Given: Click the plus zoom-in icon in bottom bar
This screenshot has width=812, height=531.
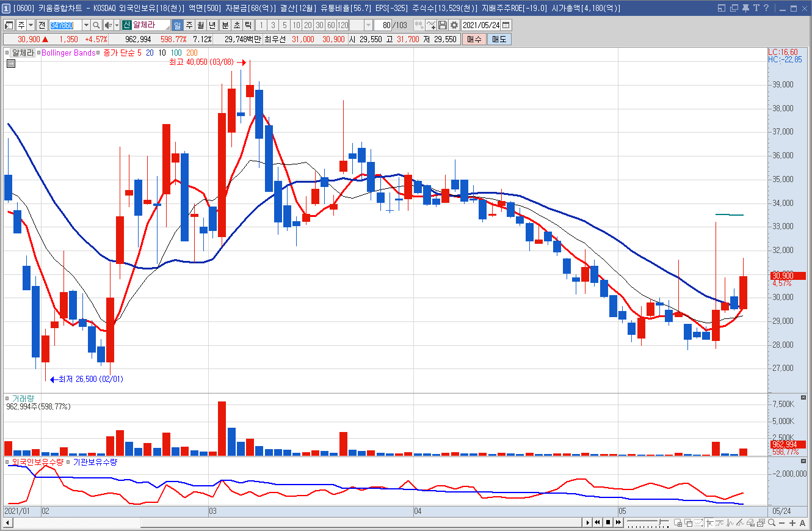Looking at the screenshot, I should tap(792, 522).
